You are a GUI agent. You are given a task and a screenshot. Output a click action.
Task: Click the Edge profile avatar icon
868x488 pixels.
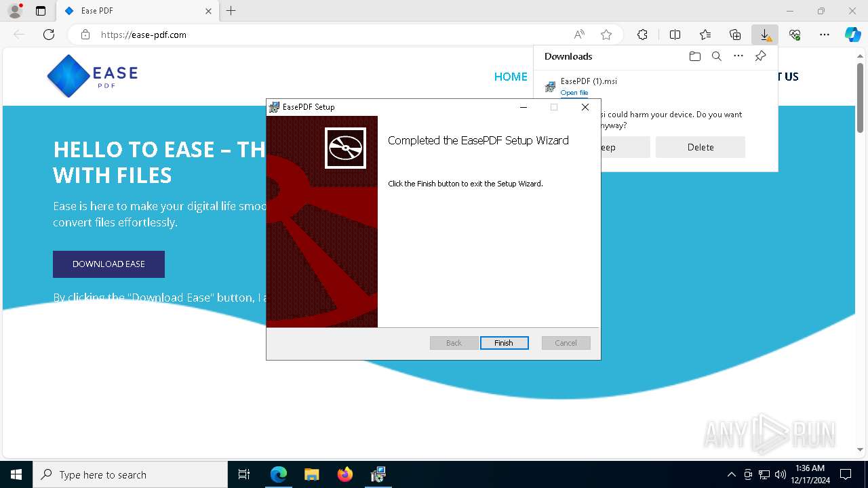[14, 11]
